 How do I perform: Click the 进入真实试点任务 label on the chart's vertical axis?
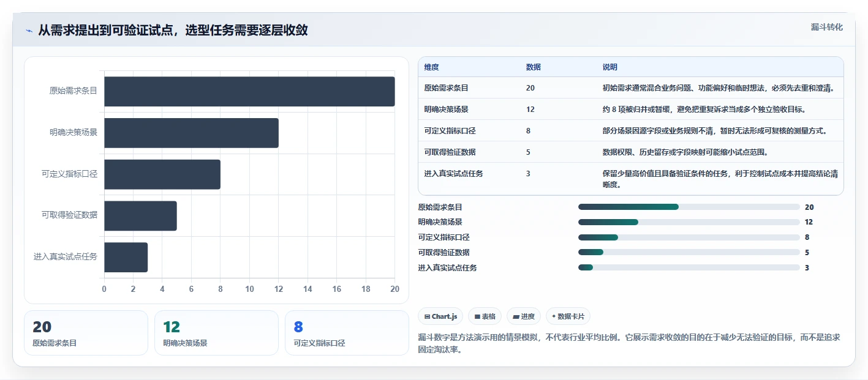pyautogui.click(x=66, y=257)
